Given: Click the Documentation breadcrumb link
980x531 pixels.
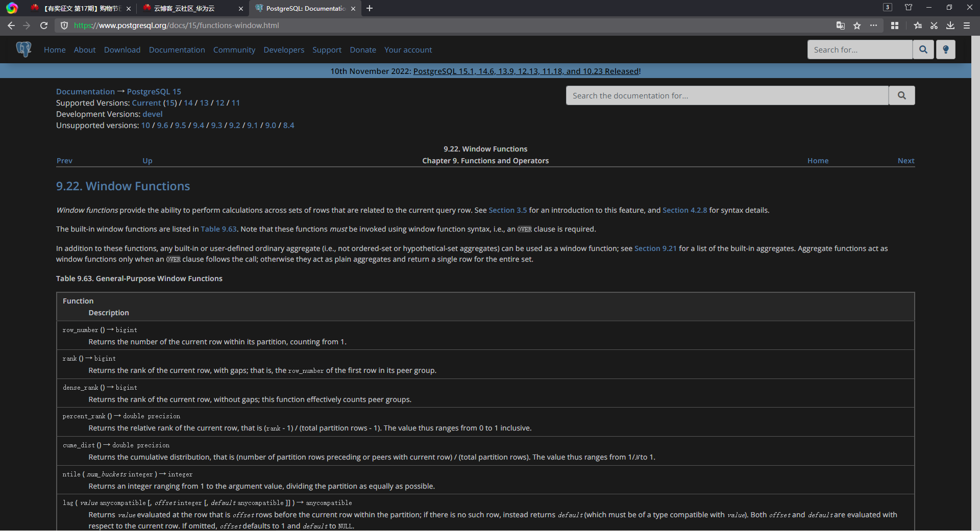Looking at the screenshot, I should pos(85,91).
